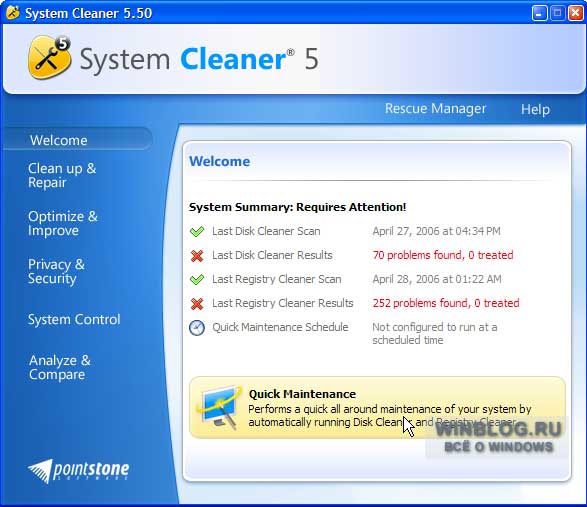587x507 pixels.
Task: Click the Pointstone software logo
Action: pyautogui.click(x=79, y=471)
